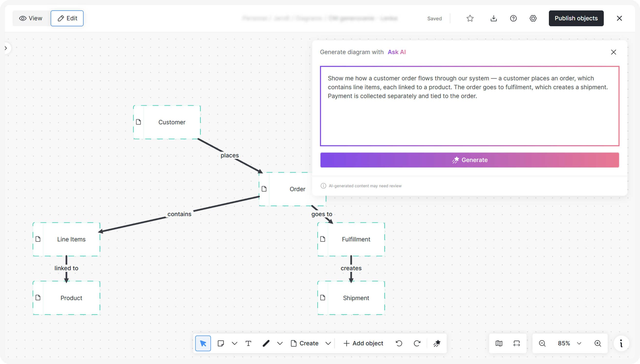Open the Create dropdown arrow

[x=328, y=343]
